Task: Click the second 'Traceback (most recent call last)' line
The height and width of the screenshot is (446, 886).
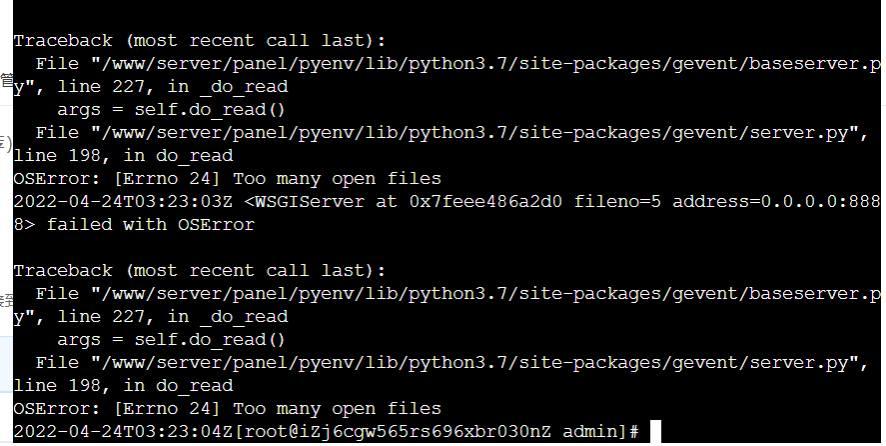Action: coord(199,271)
